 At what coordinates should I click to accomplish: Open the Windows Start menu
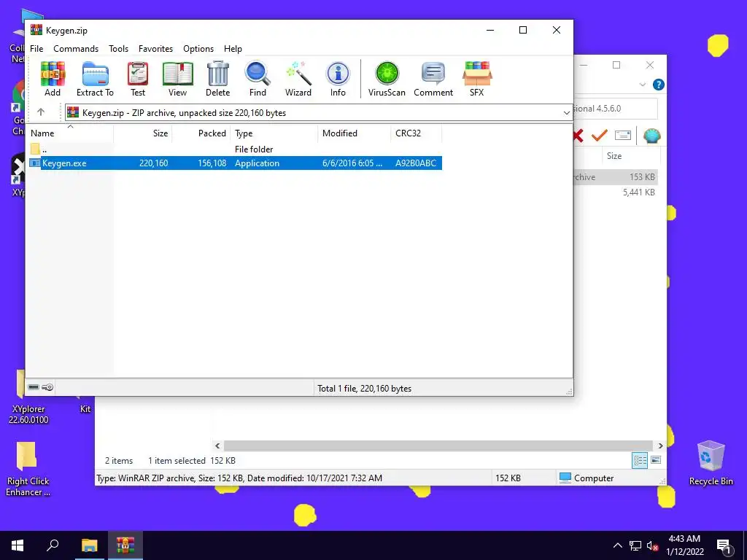18,545
